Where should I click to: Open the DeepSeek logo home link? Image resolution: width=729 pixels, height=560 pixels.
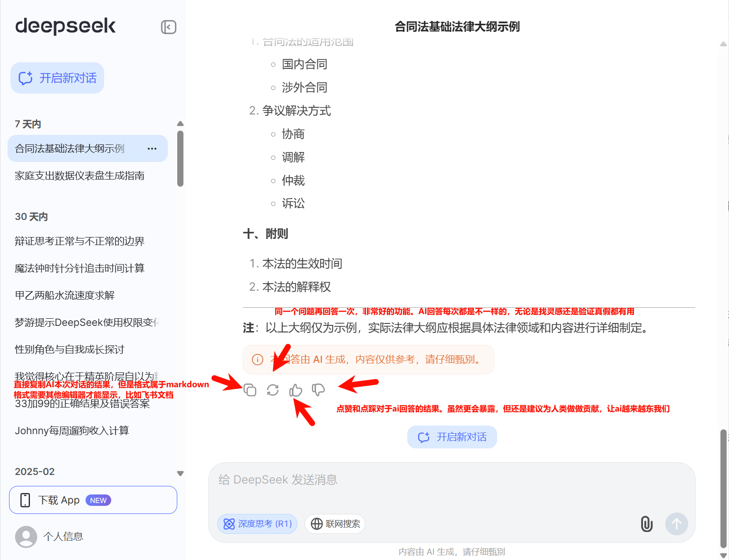pyautogui.click(x=65, y=27)
